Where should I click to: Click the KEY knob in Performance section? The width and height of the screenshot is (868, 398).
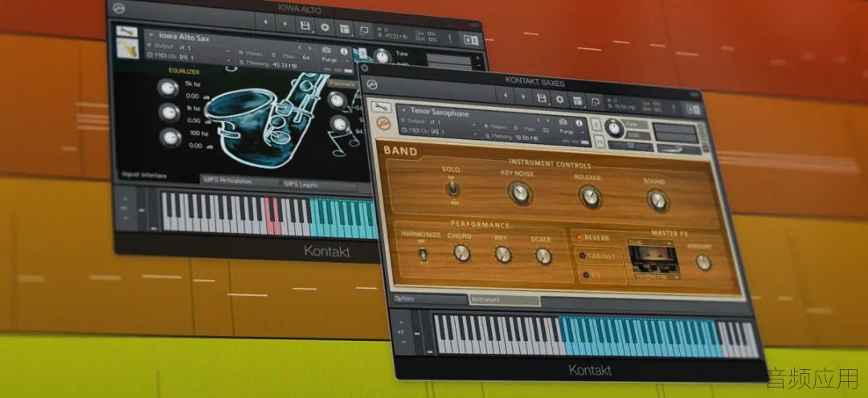pos(502,255)
